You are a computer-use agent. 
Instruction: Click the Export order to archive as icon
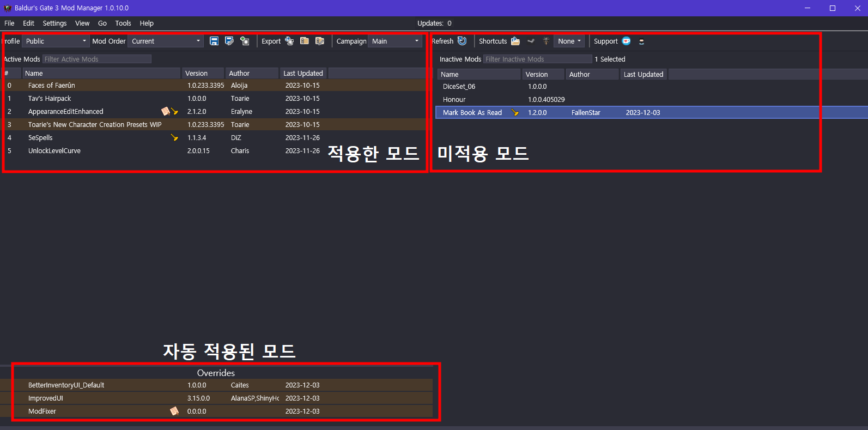[x=320, y=41]
